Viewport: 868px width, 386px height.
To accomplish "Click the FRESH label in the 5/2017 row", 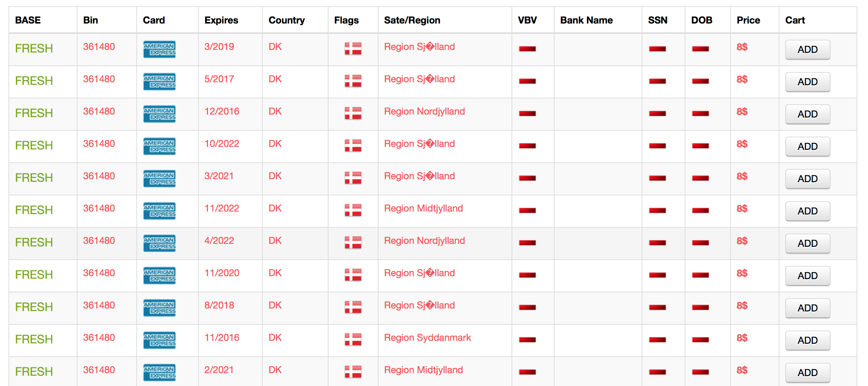I will coord(34,81).
